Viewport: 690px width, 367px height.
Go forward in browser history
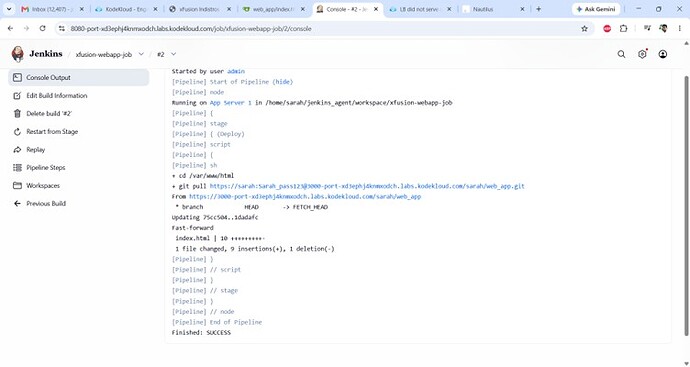pos(26,28)
